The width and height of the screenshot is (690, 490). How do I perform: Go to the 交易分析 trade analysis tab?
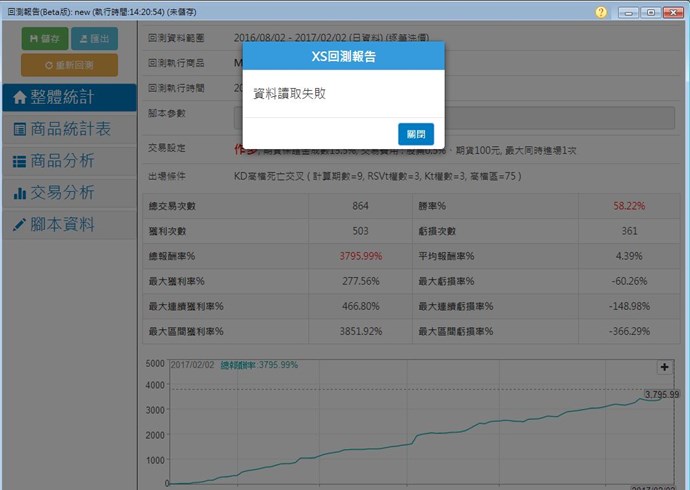click(68, 193)
